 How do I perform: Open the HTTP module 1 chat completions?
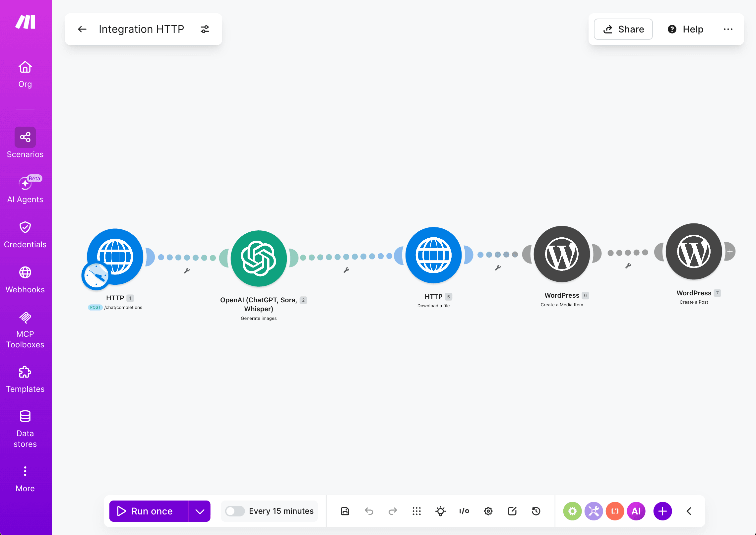(x=115, y=257)
